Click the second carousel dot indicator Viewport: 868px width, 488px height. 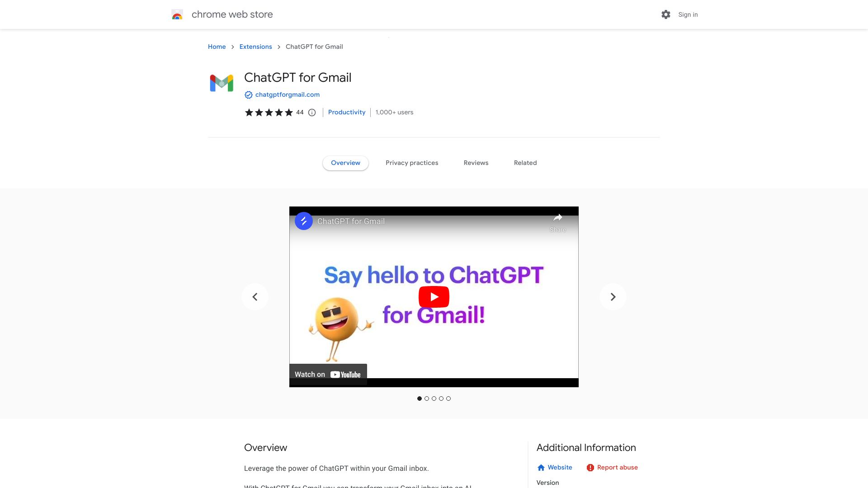[x=427, y=398]
